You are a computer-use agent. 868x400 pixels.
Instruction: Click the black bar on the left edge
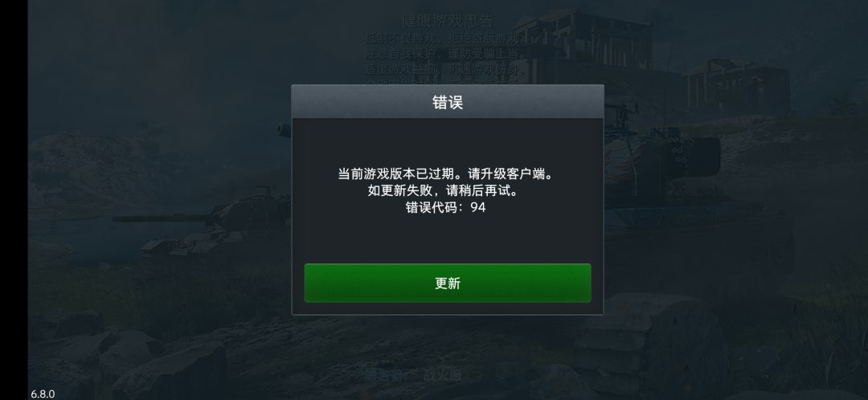tap(14, 200)
